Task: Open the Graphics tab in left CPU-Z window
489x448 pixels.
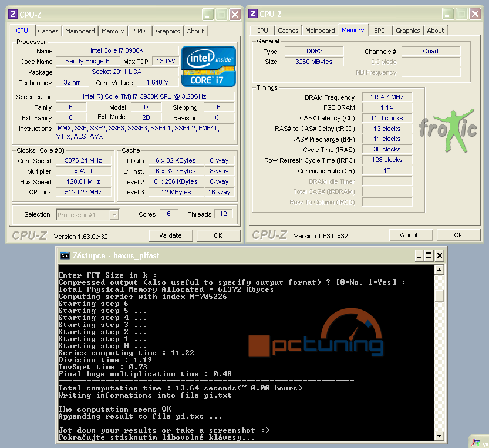Action: click(168, 31)
